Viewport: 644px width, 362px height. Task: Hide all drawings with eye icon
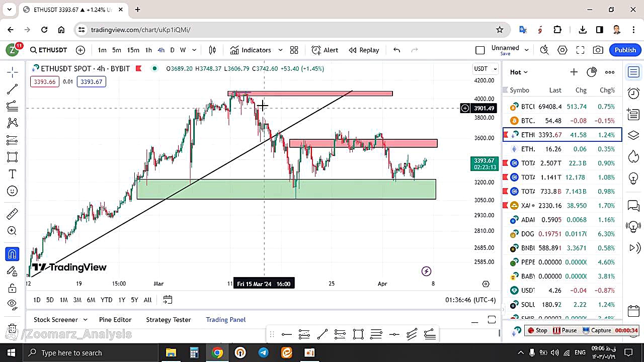pos(13,304)
